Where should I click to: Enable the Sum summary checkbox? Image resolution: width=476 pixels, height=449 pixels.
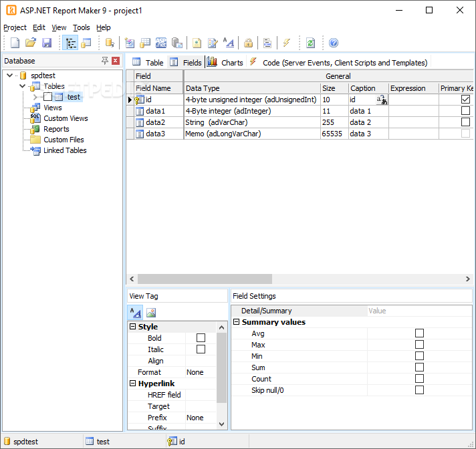click(419, 367)
